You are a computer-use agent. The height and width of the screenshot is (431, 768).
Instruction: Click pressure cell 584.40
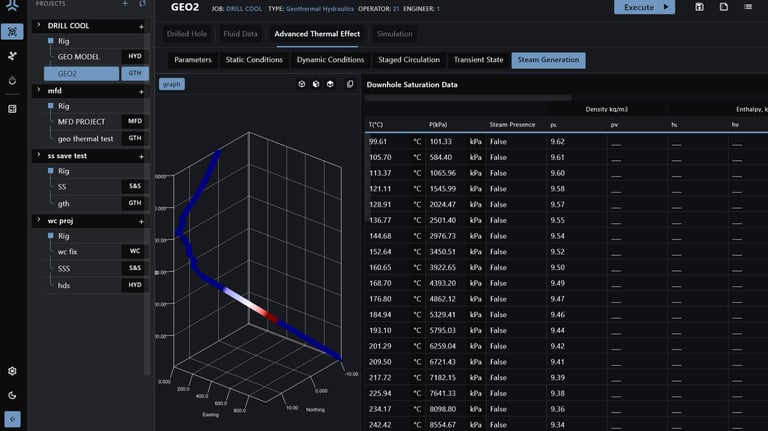click(x=441, y=157)
